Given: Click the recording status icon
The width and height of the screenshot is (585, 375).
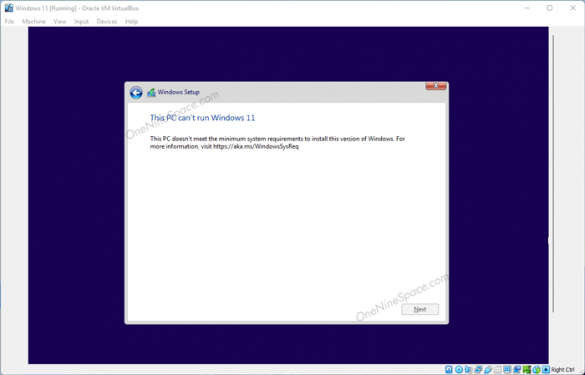Looking at the screenshot, I should [x=517, y=369].
